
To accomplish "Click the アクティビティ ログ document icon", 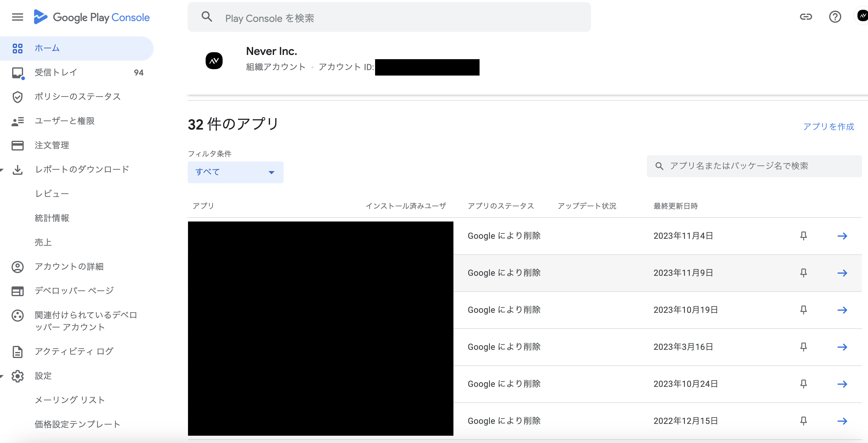I will click(x=18, y=352).
